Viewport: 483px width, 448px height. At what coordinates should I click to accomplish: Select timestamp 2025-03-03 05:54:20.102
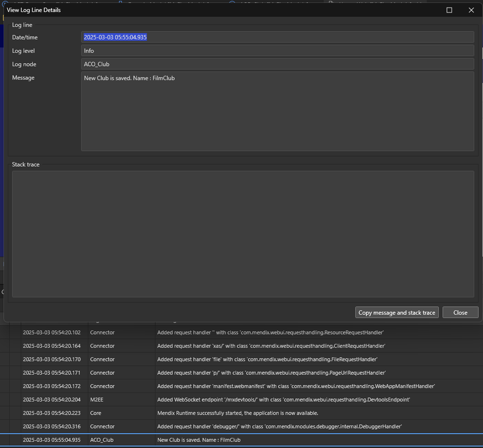tap(51, 333)
